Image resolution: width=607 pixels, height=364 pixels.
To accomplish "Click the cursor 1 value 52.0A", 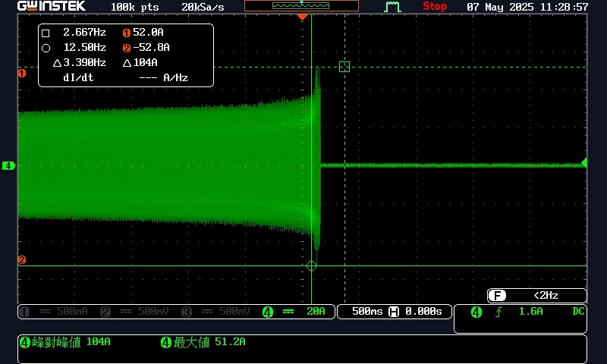I will (143, 33).
